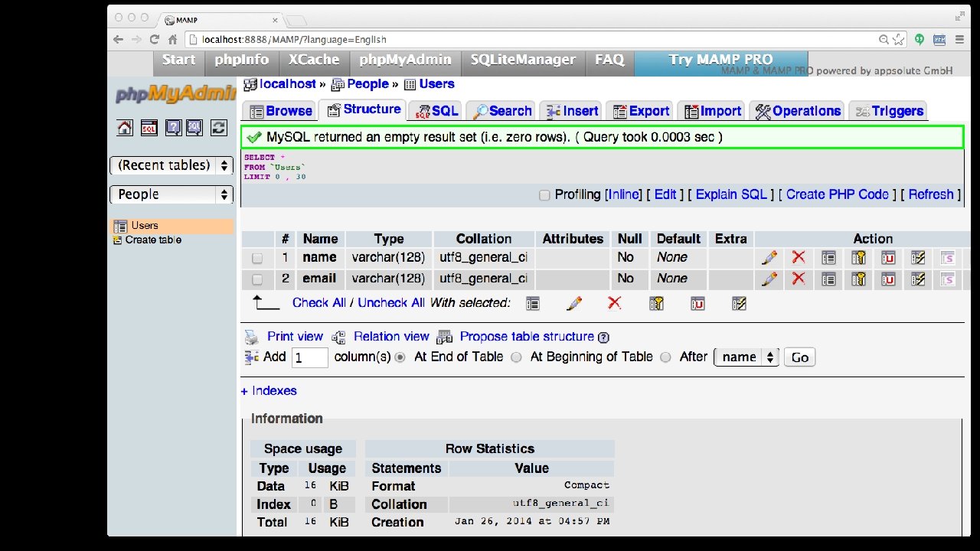Click With selected unique icon
The image size is (980, 551).
click(x=697, y=304)
